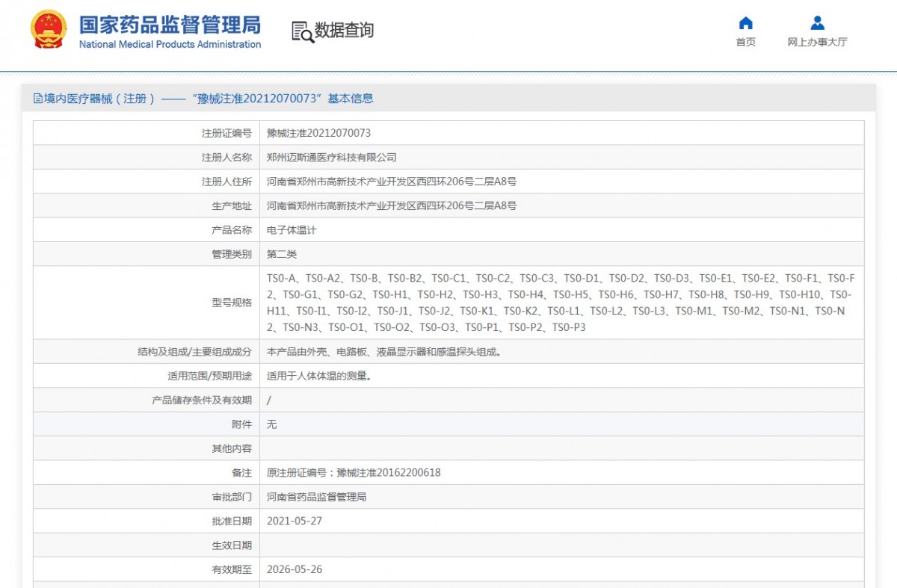
Task: Click the expiry date 2026-05-26
Action: point(294,569)
